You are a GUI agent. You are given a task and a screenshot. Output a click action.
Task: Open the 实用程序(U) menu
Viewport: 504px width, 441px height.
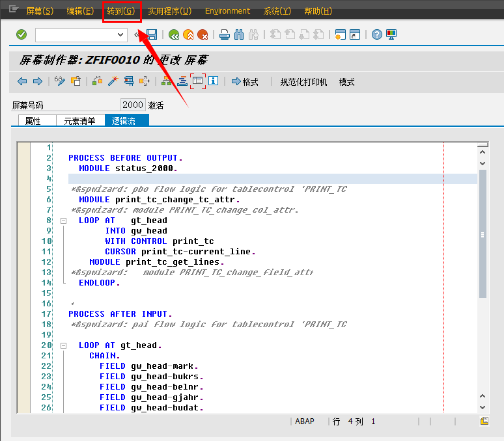170,11
